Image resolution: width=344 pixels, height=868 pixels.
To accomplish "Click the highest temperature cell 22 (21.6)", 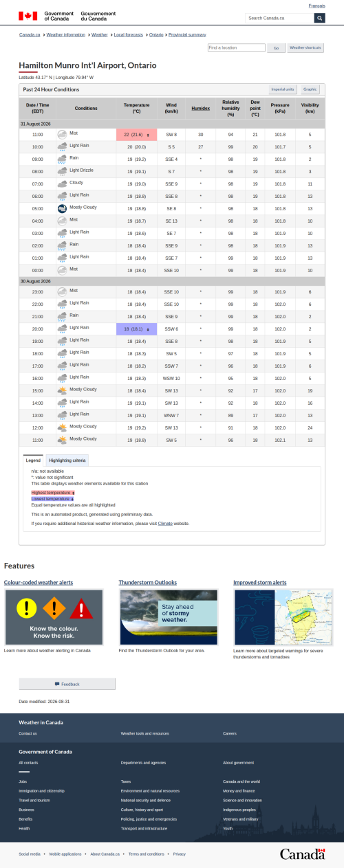I will (137, 134).
